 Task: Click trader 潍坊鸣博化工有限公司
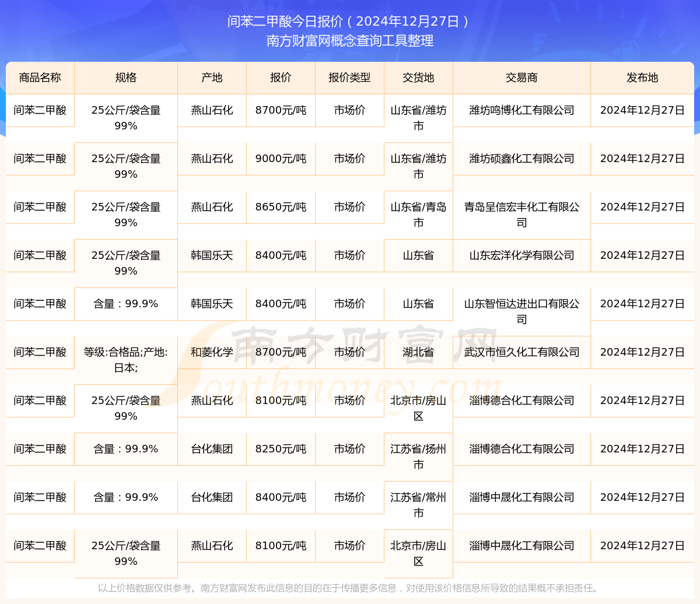click(521, 110)
